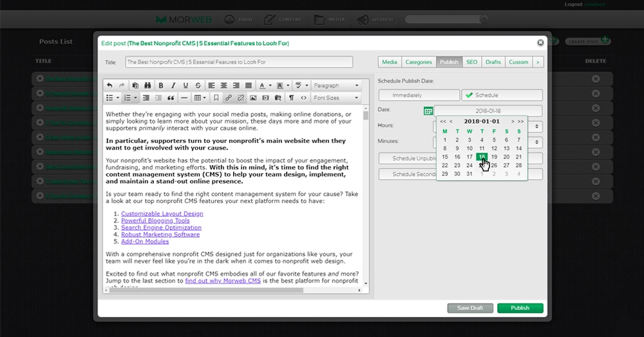644x337 pixels.
Task: Jump to the next year in the calendar
Action: [520, 122]
